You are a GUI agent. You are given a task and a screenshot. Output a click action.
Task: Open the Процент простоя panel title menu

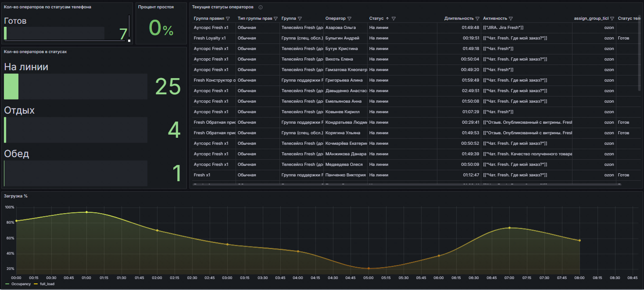(x=156, y=7)
